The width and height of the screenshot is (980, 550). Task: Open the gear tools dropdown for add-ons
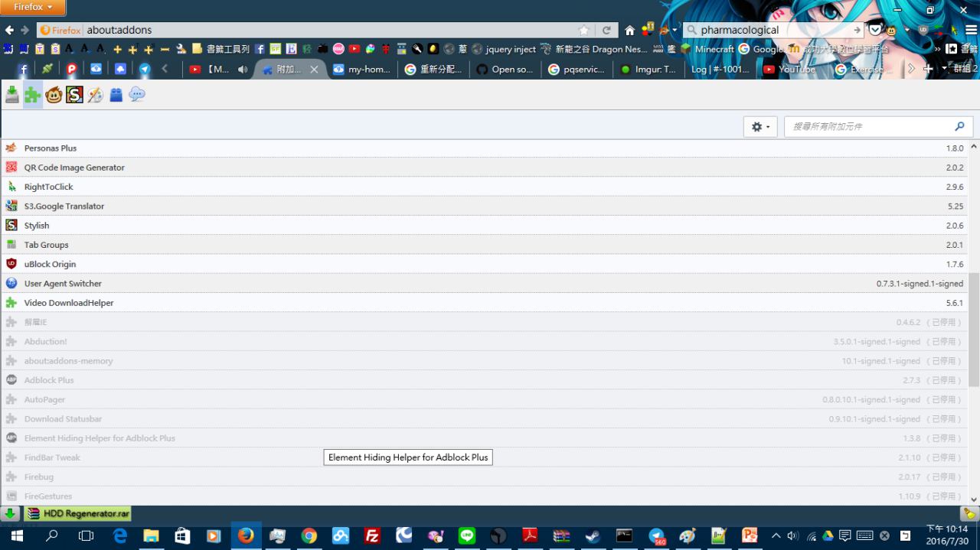pyautogui.click(x=760, y=127)
